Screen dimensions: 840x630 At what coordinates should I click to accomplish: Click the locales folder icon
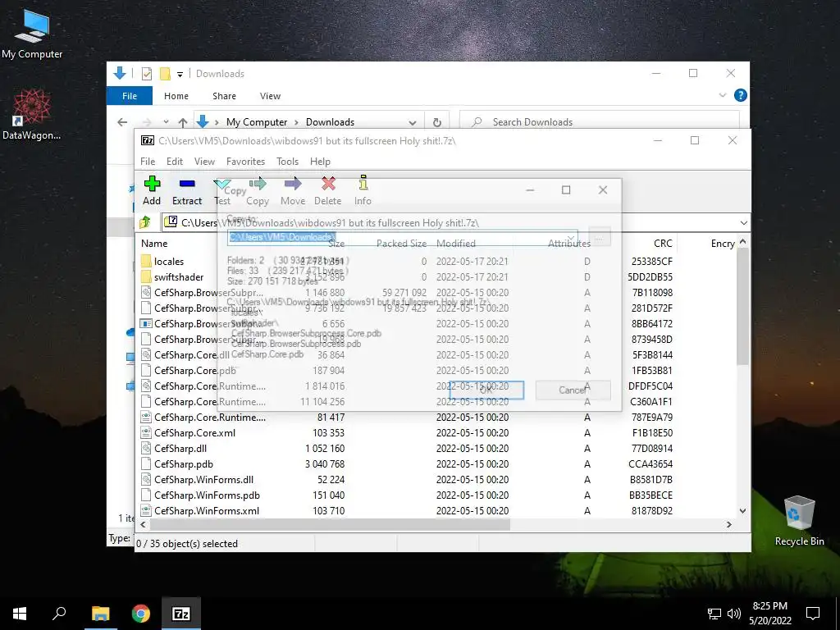(146, 262)
